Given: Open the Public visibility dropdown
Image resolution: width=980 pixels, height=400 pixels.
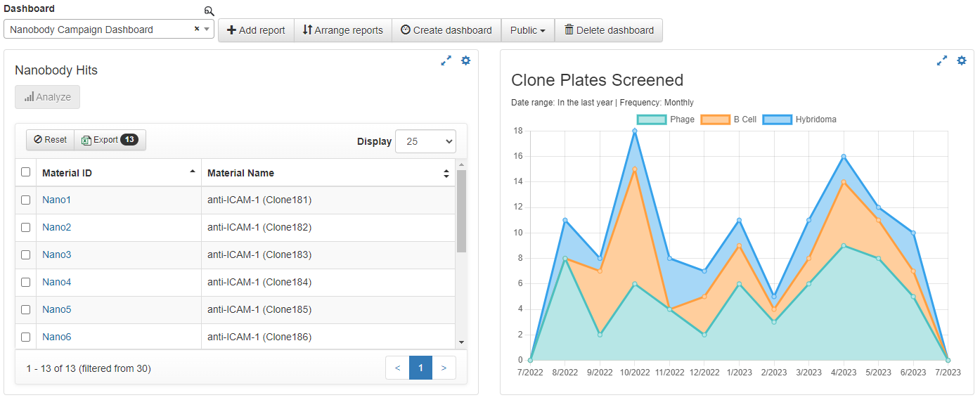Looking at the screenshot, I should pyautogui.click(x=527, y=30).
